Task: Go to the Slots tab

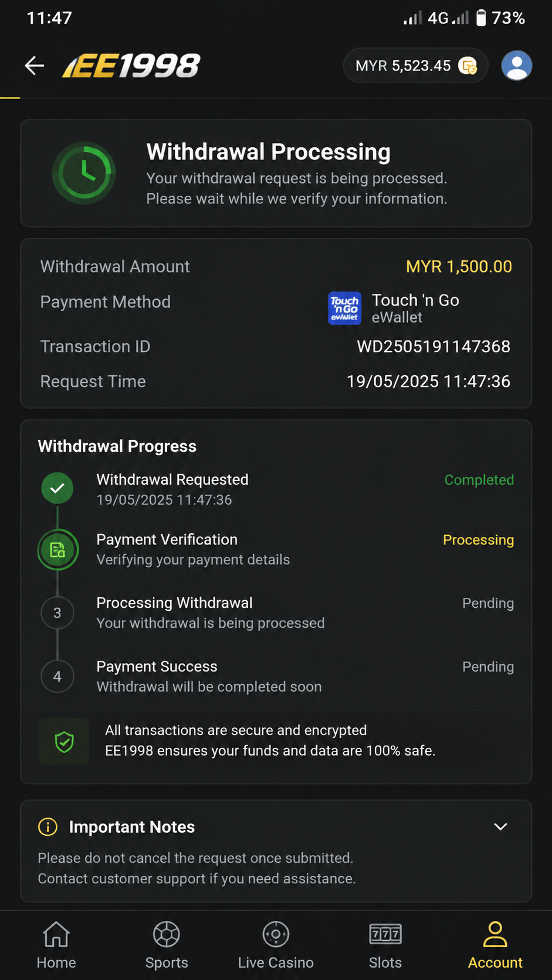Action: point(385,945)
